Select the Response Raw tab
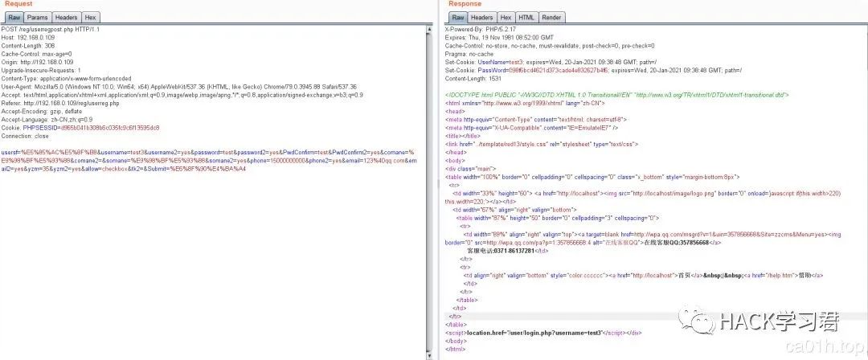 coord(458,18)
